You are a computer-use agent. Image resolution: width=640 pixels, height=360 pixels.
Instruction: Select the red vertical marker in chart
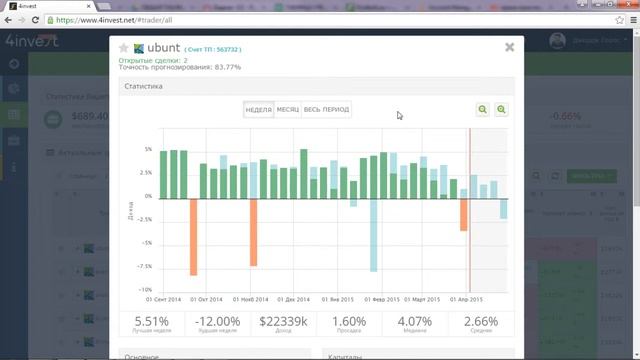click(470, 210)
